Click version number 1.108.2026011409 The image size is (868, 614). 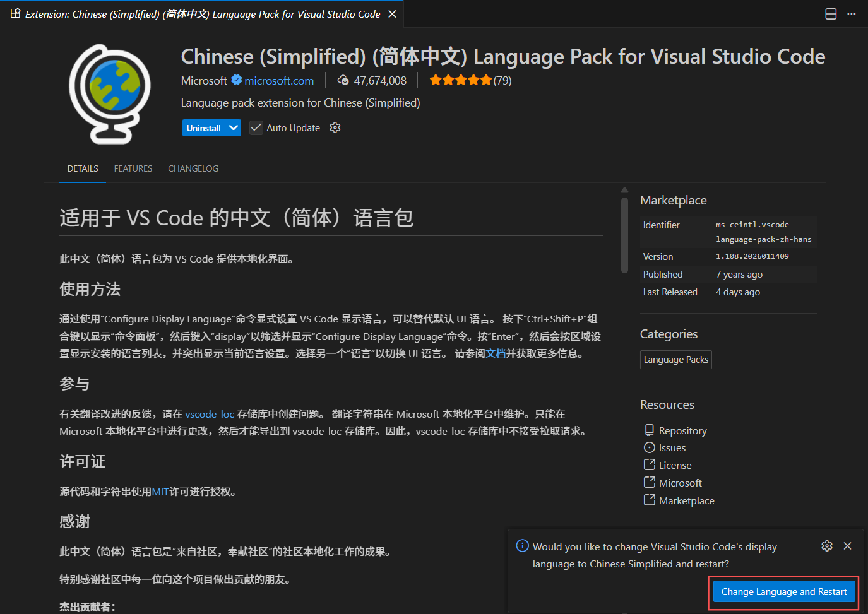(752, 256)
